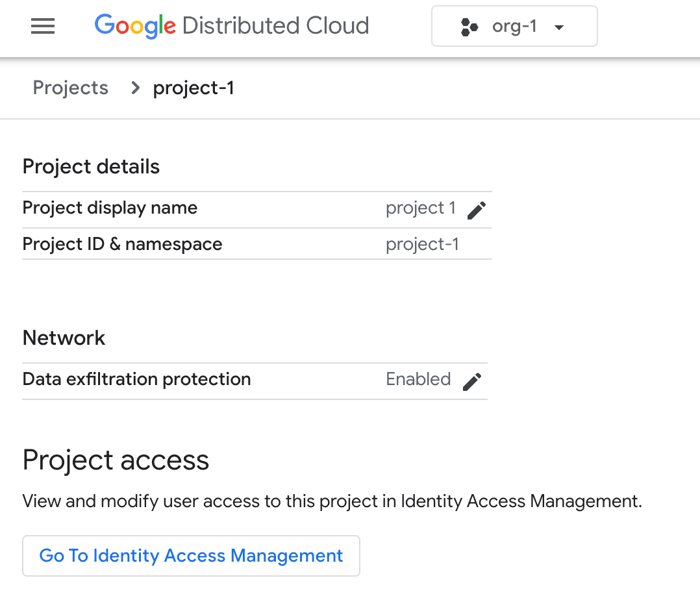Click the chevron between Projects and project-1
The width and height of the screenshot is (700, 600).
point(134,88)
